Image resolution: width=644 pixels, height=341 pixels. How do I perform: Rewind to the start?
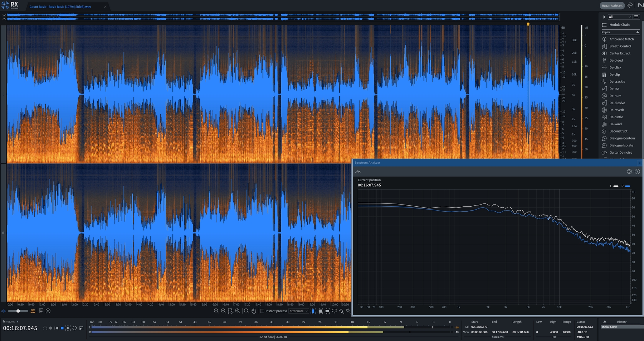[x=56, y=328]
